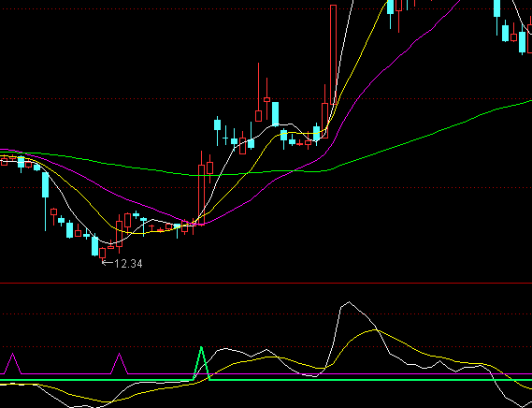Click the red divider line between chart panels
Viewport: 532px width, 408px height.
click(266, 283)
